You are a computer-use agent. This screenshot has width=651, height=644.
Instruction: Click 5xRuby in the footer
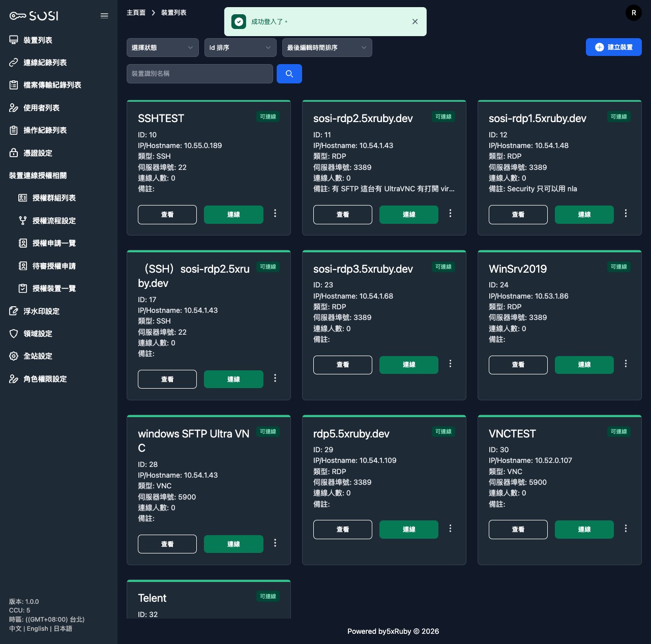tap(399, 631)
